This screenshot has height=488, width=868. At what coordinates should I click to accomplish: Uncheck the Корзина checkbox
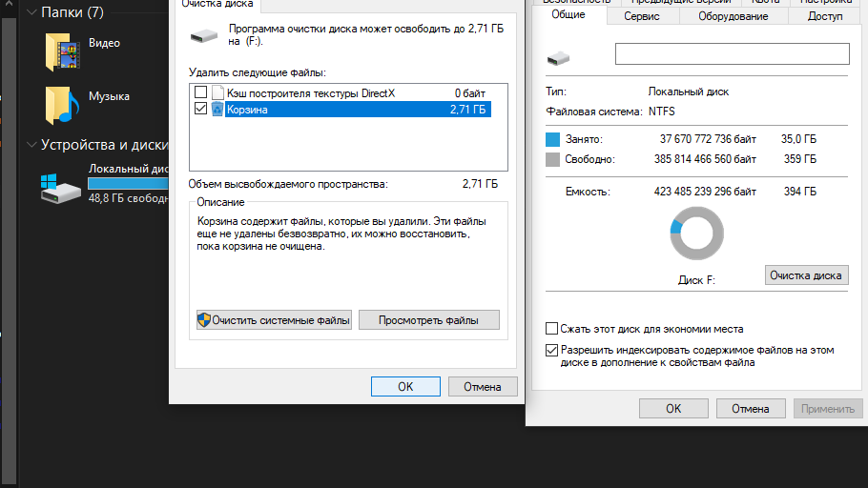[x=201, y=109]
